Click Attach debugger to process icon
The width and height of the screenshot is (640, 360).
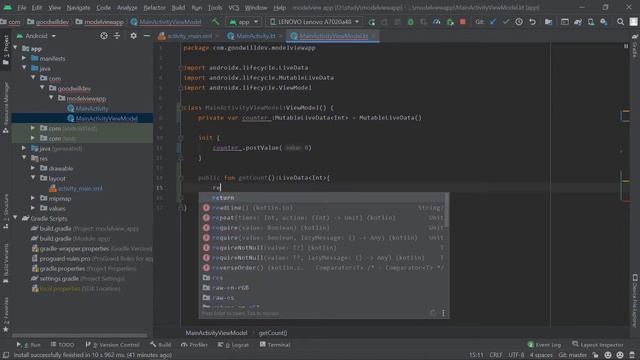tap(450, 22)
